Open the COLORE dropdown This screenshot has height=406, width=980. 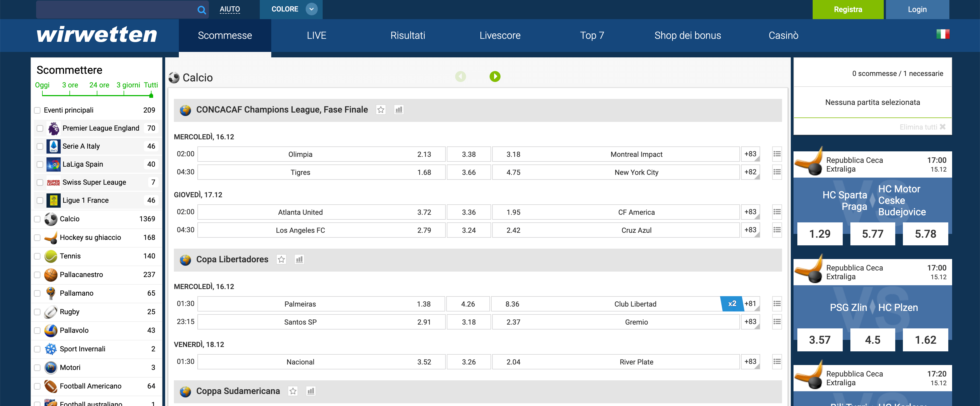pos(311,9)
